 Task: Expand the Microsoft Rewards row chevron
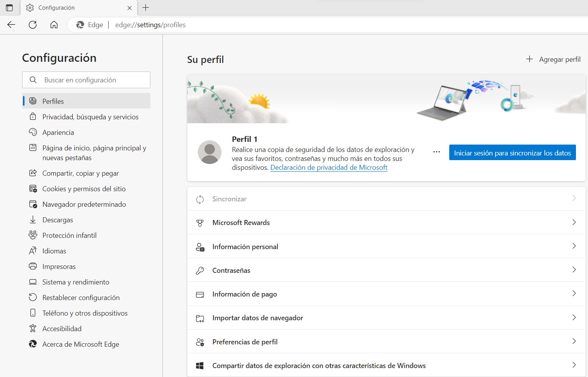tap(574, 222)
